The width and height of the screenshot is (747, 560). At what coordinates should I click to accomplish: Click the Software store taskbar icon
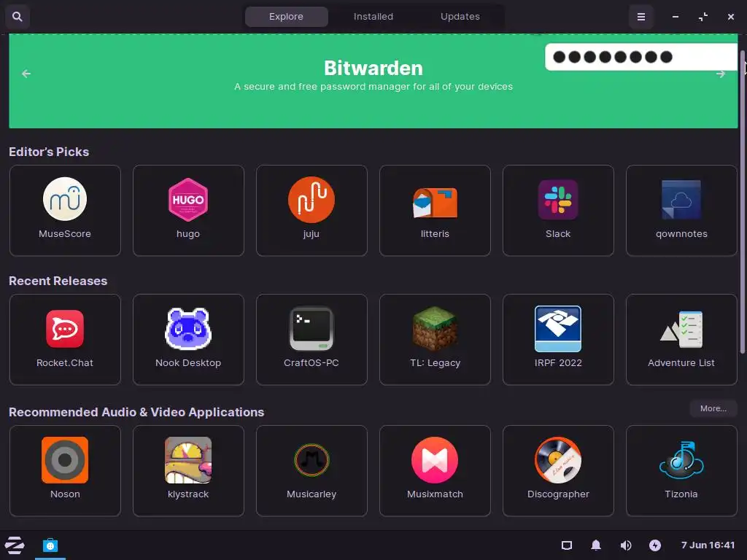coord(50,545)
